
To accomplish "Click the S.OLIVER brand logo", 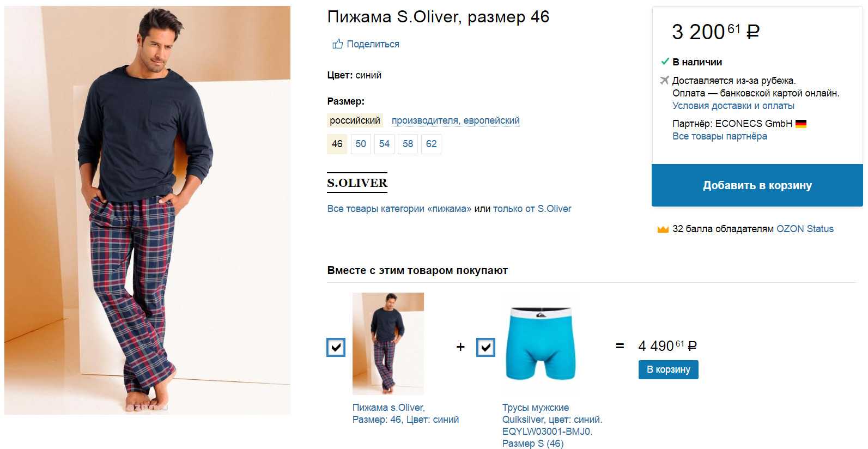I will point(357,183).
